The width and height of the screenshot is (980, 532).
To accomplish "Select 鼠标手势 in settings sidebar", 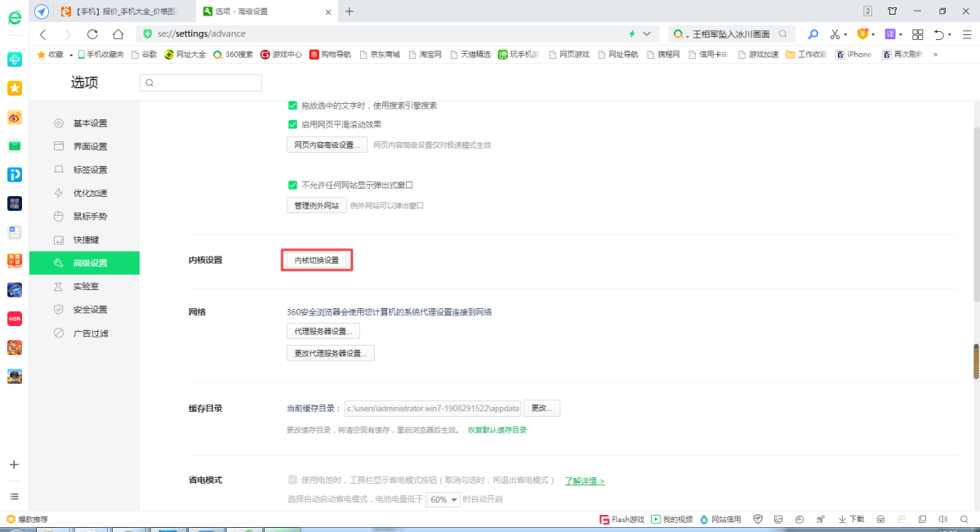I will click(84, 217).
